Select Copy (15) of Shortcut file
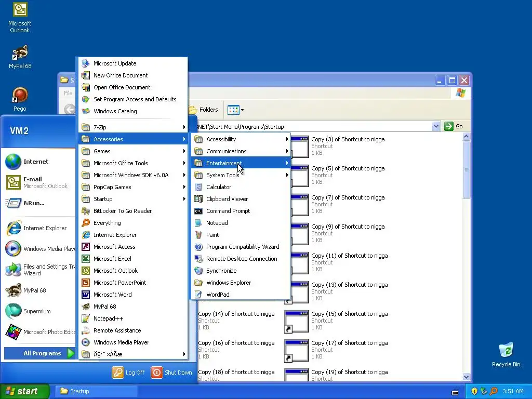 pyautogui.click(x=337, y=321)
